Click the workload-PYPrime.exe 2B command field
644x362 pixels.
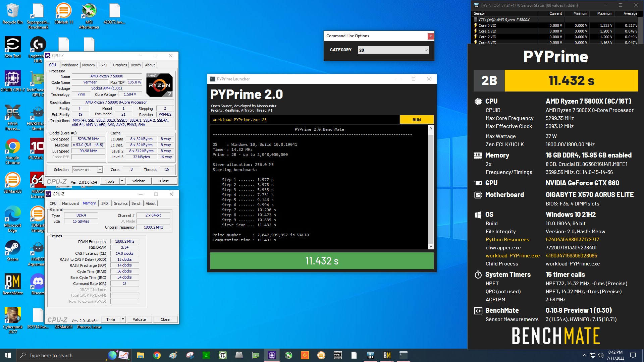[305, 120]
